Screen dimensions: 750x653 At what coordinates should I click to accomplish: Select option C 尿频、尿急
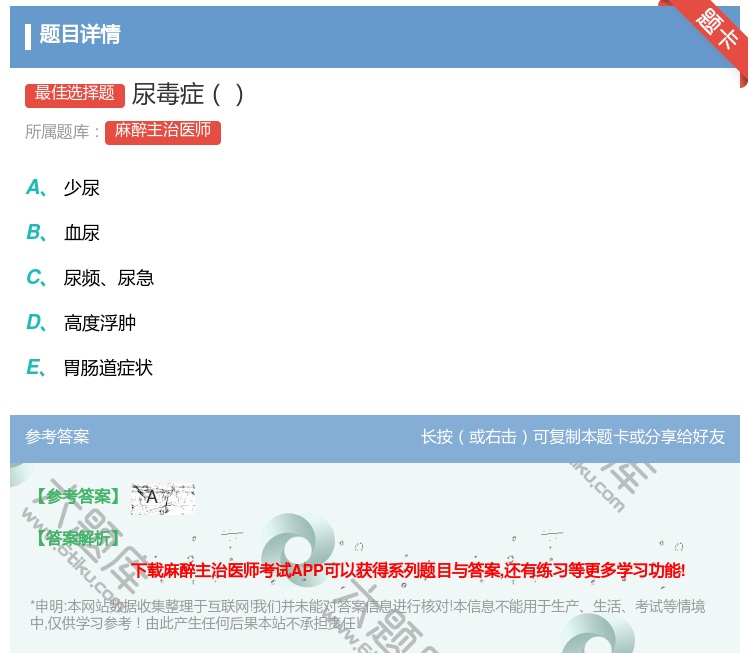click(90, 278)
